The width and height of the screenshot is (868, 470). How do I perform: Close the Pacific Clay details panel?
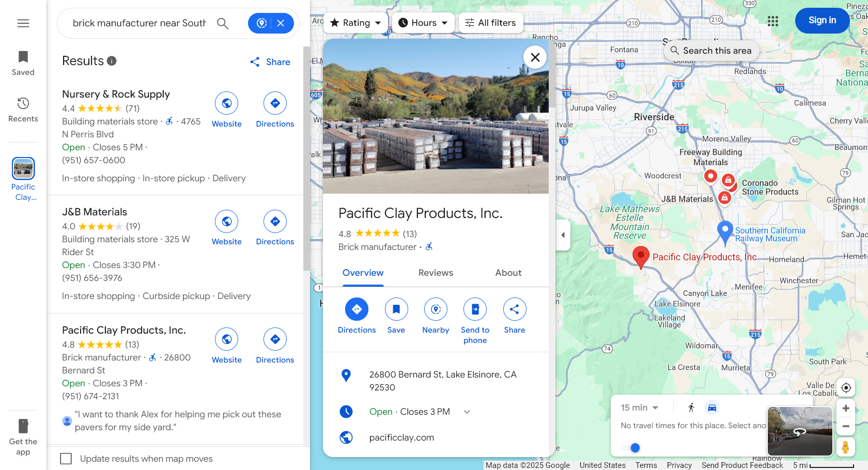point(535,57)
